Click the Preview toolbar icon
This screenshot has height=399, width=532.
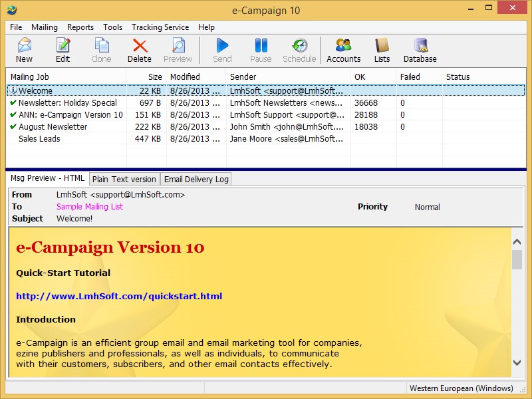pyautogui.click(x=178, y=50)
